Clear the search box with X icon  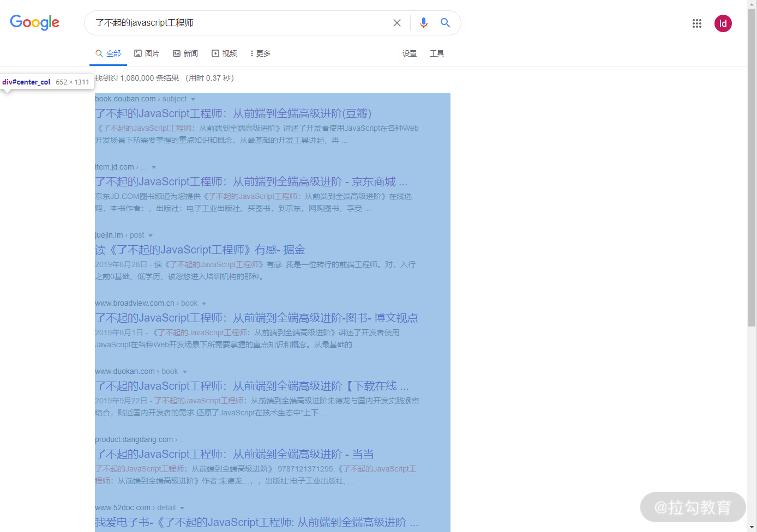(397, 23)
